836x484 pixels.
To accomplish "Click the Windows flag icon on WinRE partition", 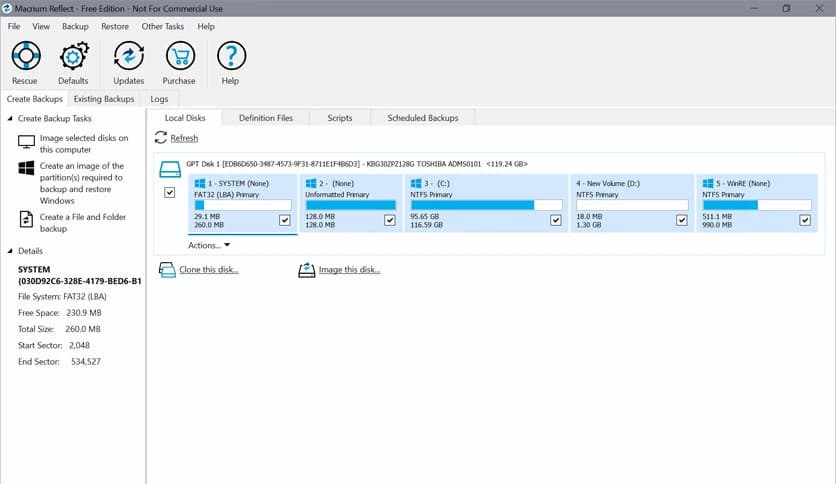I will click(x=708, y=183).
